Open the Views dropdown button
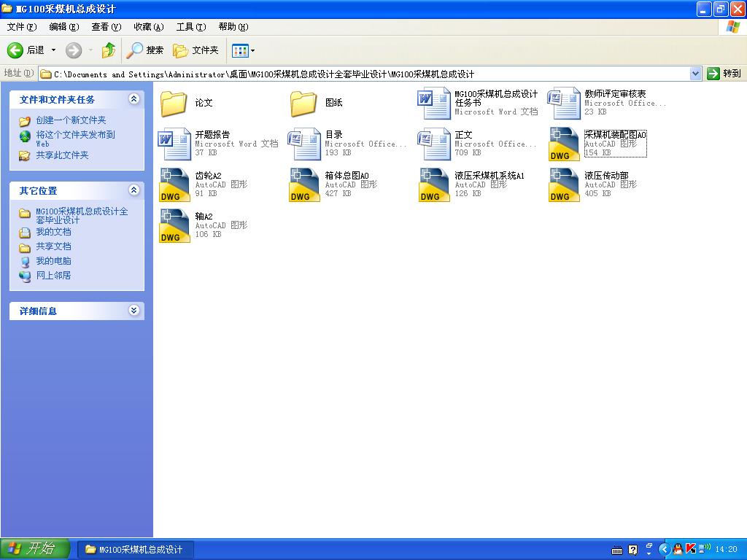This screenshot has width=747, height=560. point(243,50)
